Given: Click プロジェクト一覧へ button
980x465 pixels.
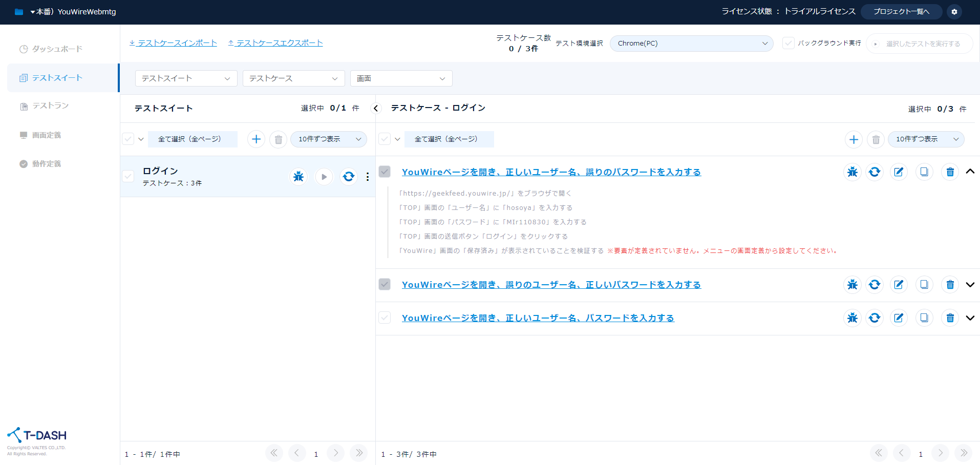Looking at the screenshot, I should [901, 12].
